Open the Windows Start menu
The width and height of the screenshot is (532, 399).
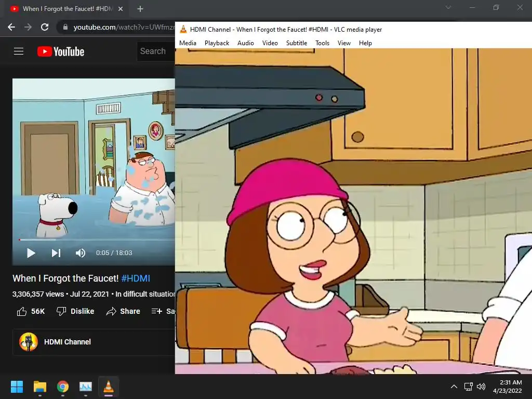click(x=17, y=387)
